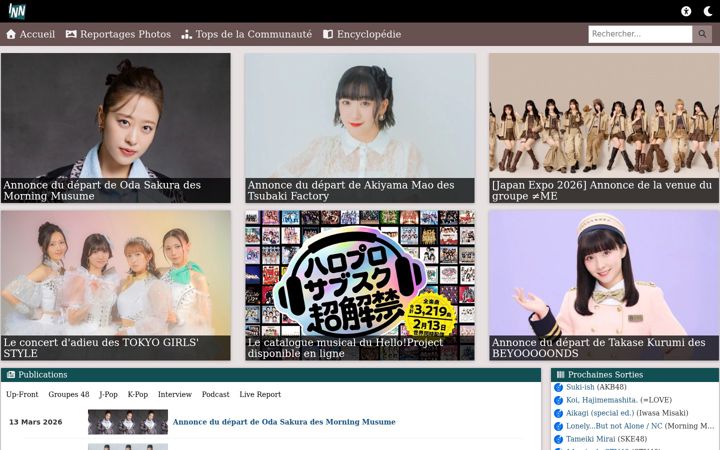This screenshot has height=450, width=720.
Task: Open Takase Kurumi BEYOOOOONDS departure card
Action: (604, 285)
